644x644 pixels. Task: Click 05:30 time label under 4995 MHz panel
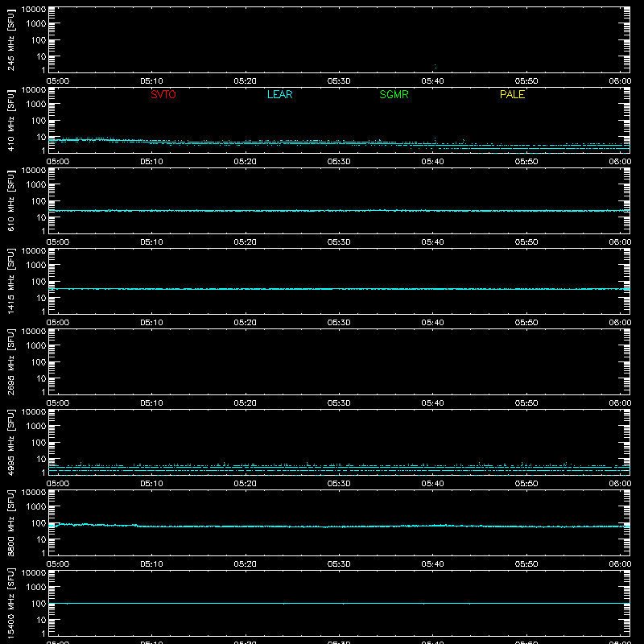tap(339, 484)
